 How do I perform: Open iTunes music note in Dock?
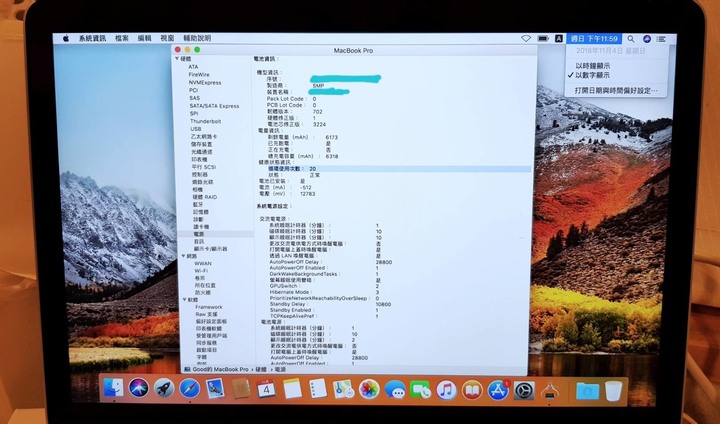(446, 390)
